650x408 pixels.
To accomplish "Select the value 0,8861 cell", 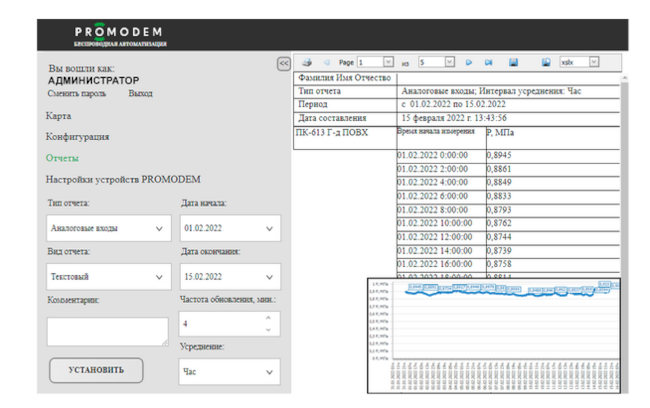I will 553,169.
